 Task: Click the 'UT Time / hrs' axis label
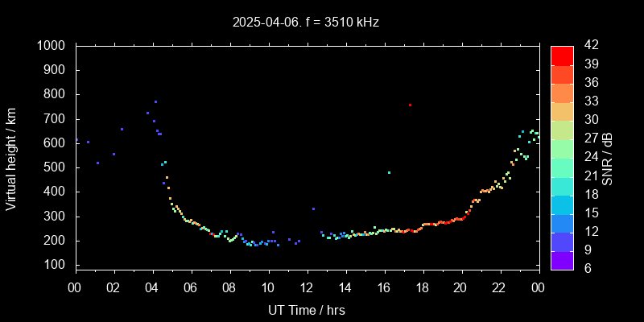307,309
